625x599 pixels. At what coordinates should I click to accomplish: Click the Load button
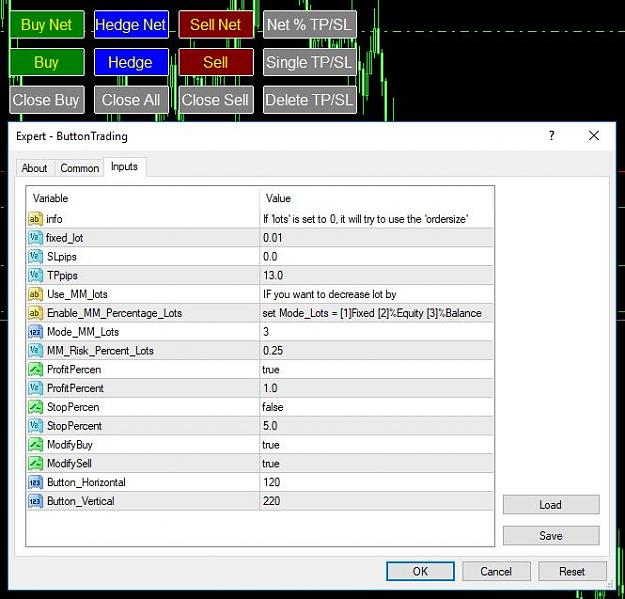click(551, 505)
